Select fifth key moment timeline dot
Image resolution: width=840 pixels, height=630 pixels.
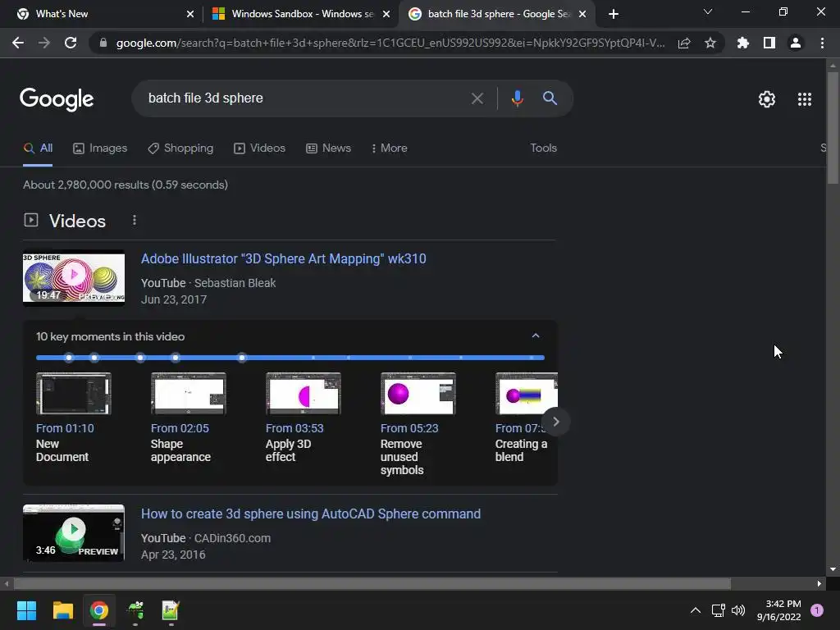pos(242,358)
